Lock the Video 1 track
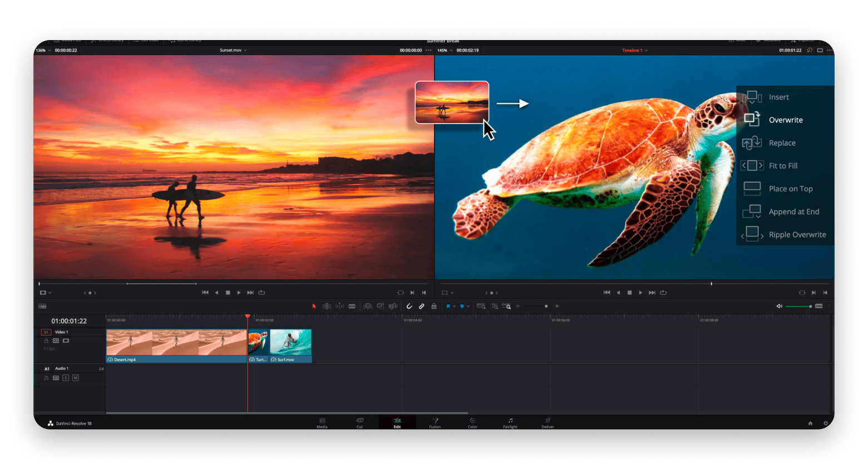Image resolution: width=868 pixels, height=475 pixels. pyautogui.click(x=47, y=340)
